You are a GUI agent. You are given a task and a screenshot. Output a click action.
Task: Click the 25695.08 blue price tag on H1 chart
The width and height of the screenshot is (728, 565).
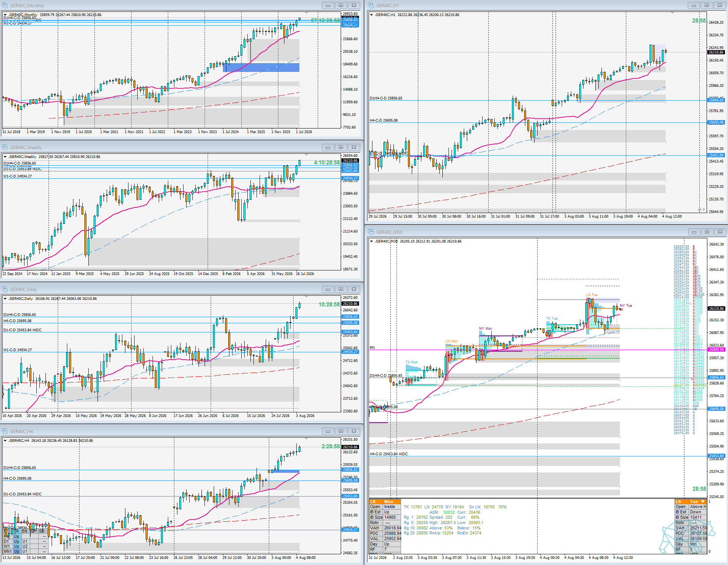click(716, 122)
